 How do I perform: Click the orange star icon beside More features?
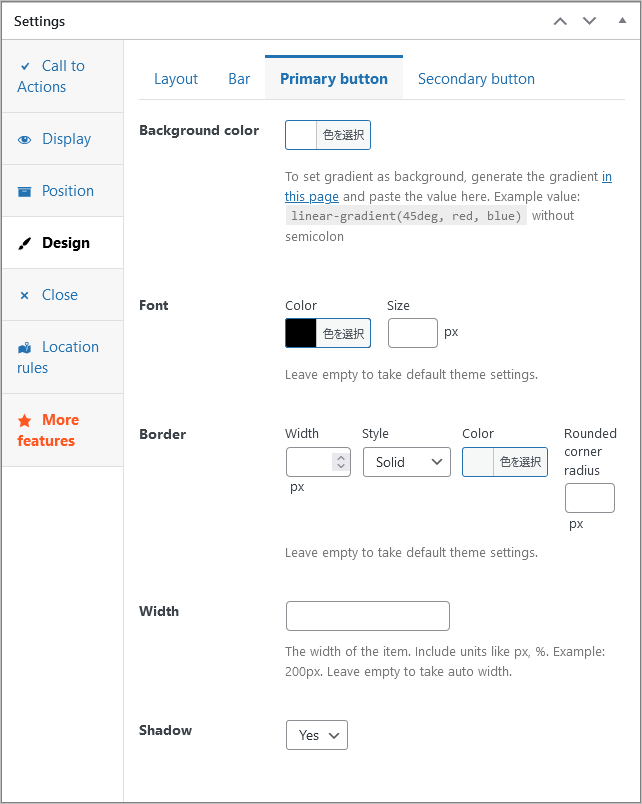click(x=25, y=420)
